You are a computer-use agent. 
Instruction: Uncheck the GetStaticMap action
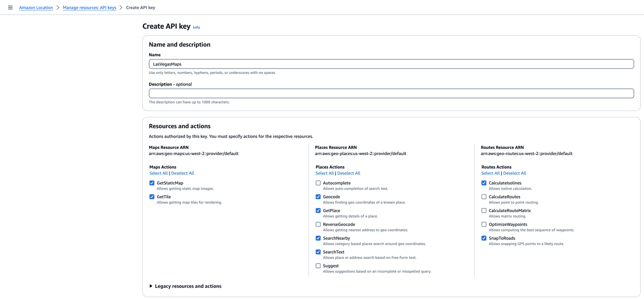[x=152, y=183]
